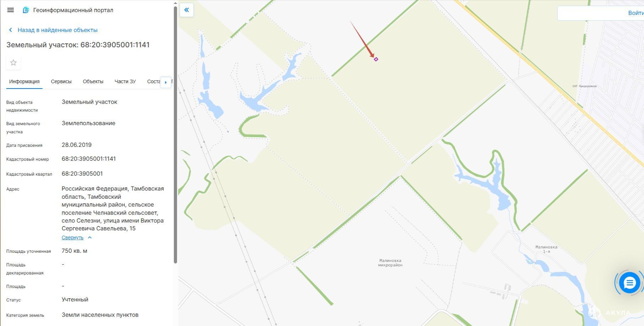Collapse the sidebar with double-chevron button
This screenshot has height=326, width=644.
tap(186, 10)
